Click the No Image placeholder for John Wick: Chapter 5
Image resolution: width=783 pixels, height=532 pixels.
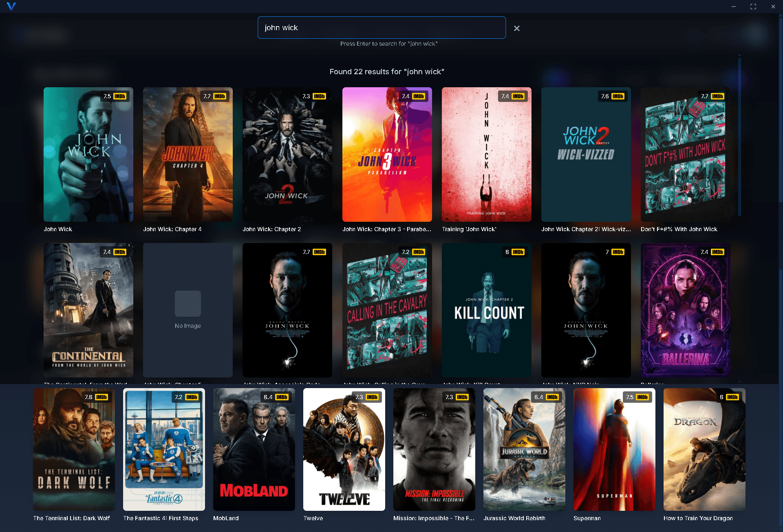click(x=187, y=310)
